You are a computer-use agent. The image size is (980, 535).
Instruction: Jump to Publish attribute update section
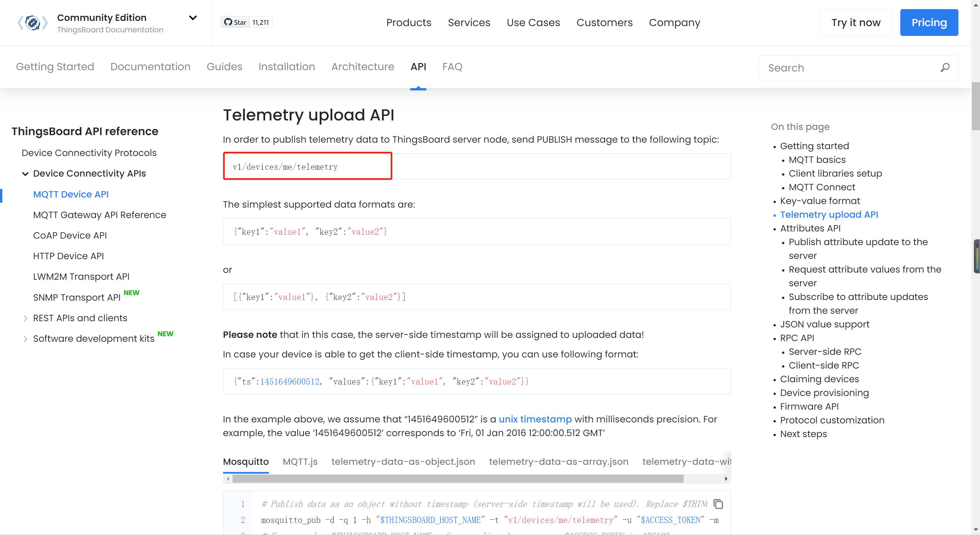coord(858,249)
